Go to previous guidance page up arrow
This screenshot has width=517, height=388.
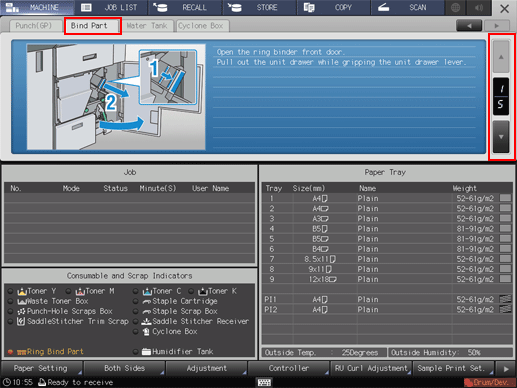[501, 57]
